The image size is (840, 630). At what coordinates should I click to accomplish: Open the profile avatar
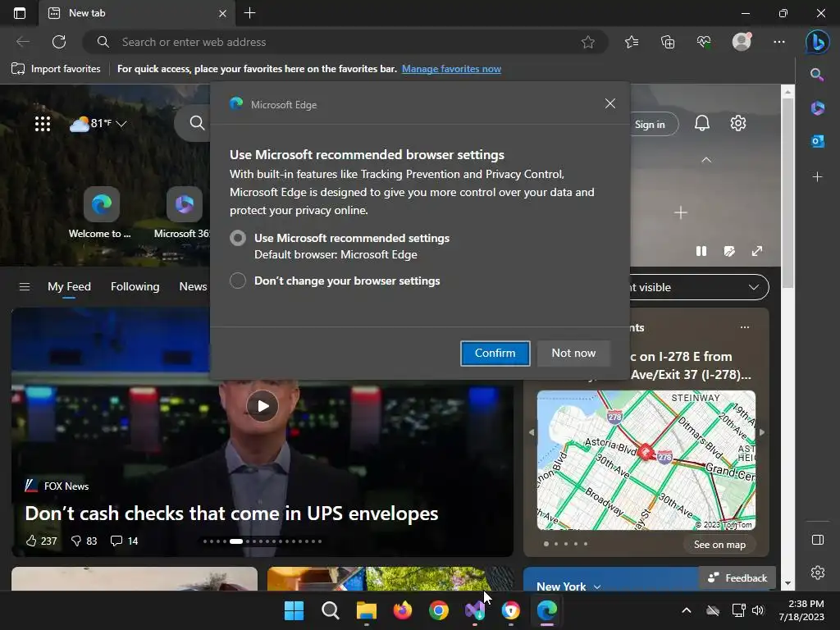[x=742, y=42]
